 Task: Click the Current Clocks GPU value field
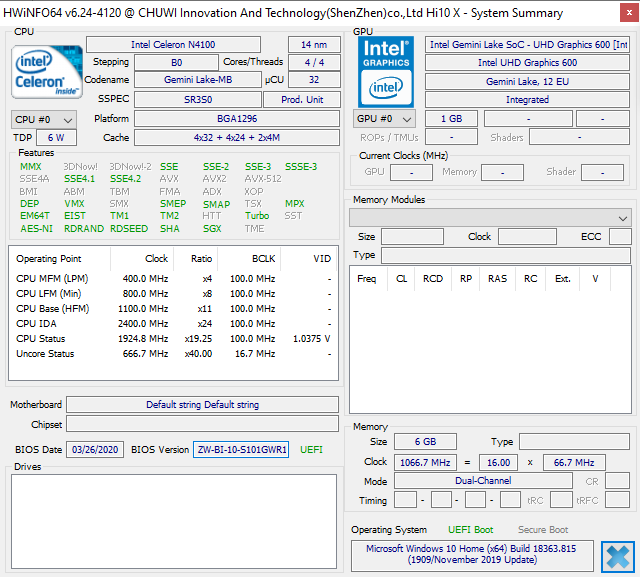coord(411,172)
